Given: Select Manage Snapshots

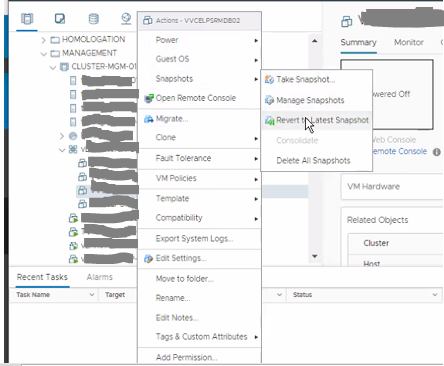Looking at the screenshot, I should (x=316, y=100).
